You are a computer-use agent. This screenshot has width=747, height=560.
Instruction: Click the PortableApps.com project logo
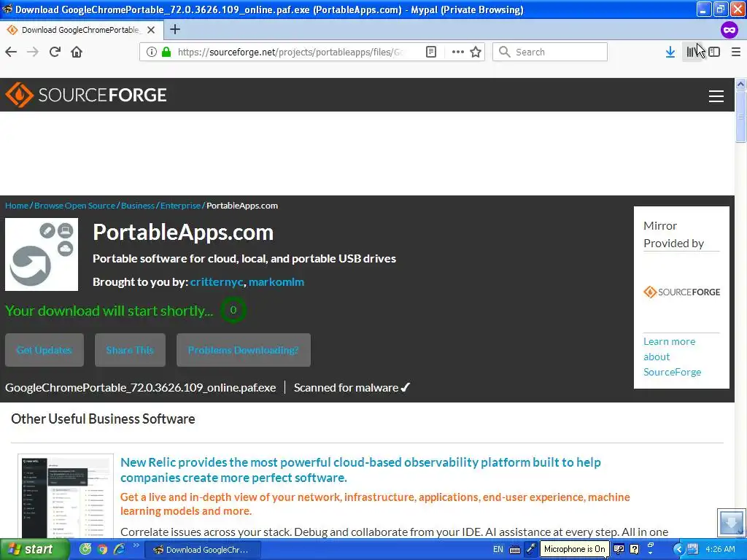point(42,254)
